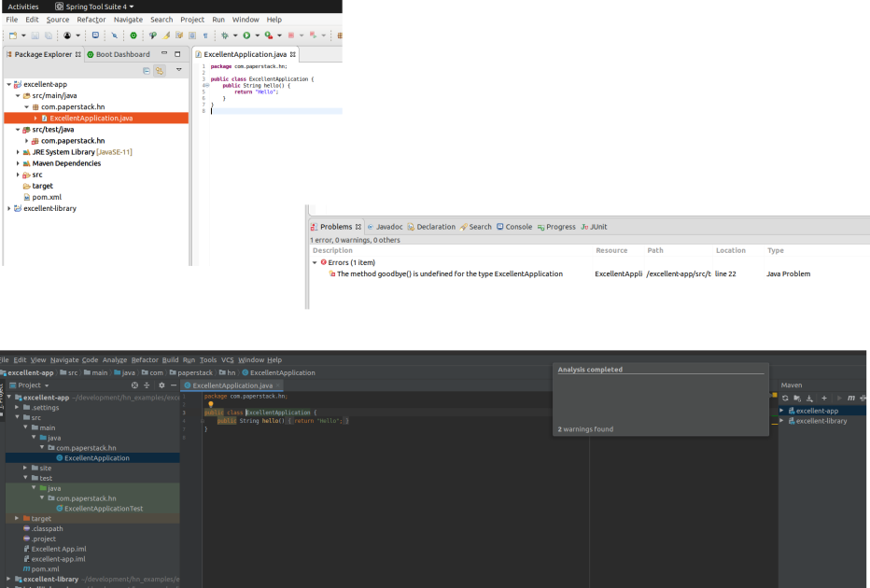870x588 pixels.
Task: Toggle Link with Editor in Package Explorer
Action: [x=160, y=70]
